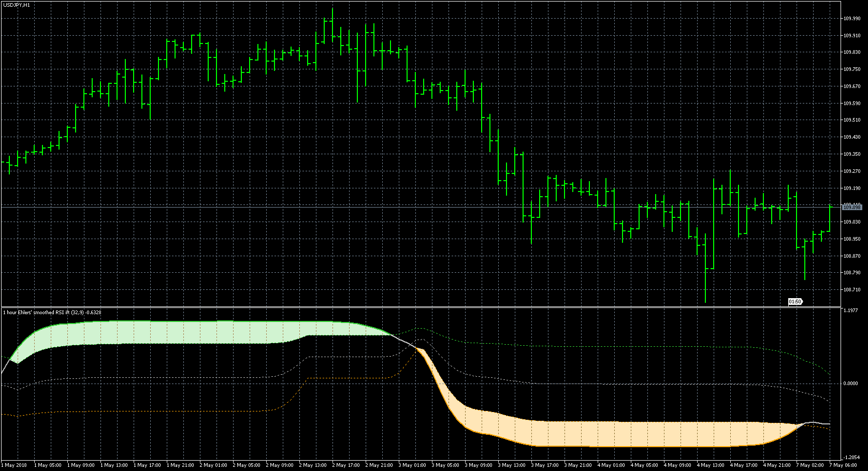Screen dimensions: 868x471
Task: Click the 2 May 01:00 time label
Action: [213, 465]
